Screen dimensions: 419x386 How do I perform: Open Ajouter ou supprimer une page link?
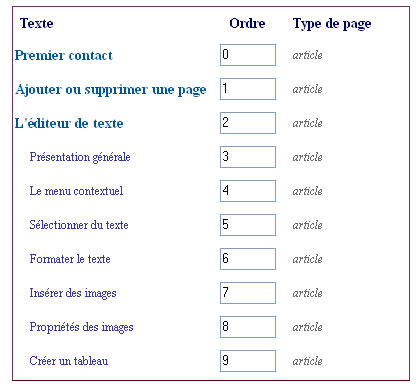(x=111, y=90)
